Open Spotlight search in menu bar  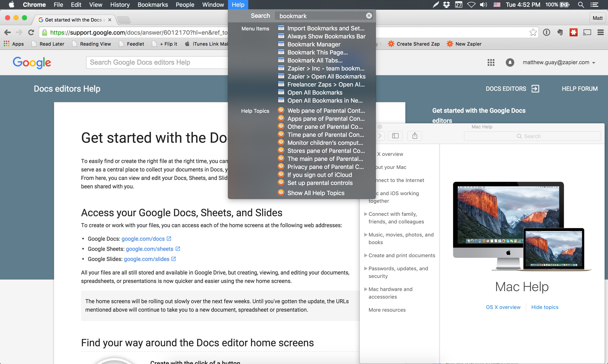pos(581,5)
